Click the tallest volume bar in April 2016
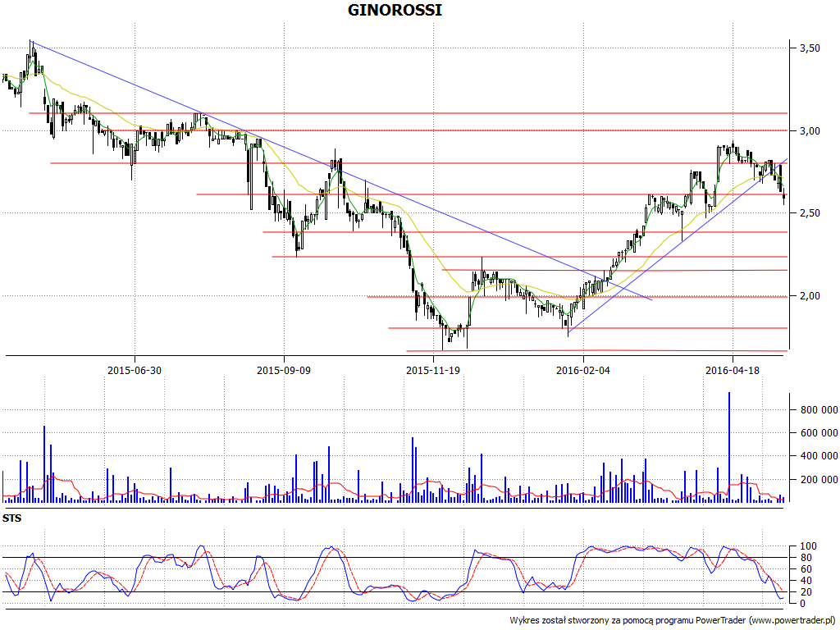This screenshot has width=840, height=630. click(x=729, y=447)
